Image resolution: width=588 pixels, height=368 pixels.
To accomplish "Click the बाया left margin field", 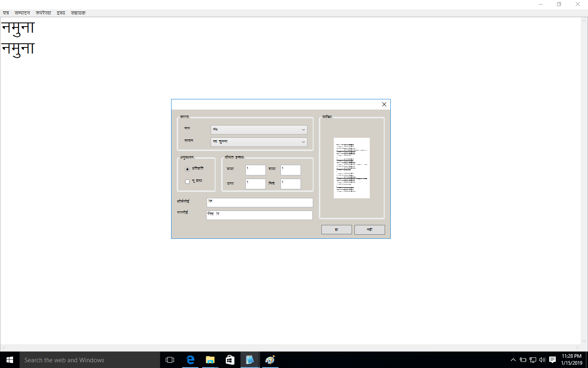I will coord(256,170).
